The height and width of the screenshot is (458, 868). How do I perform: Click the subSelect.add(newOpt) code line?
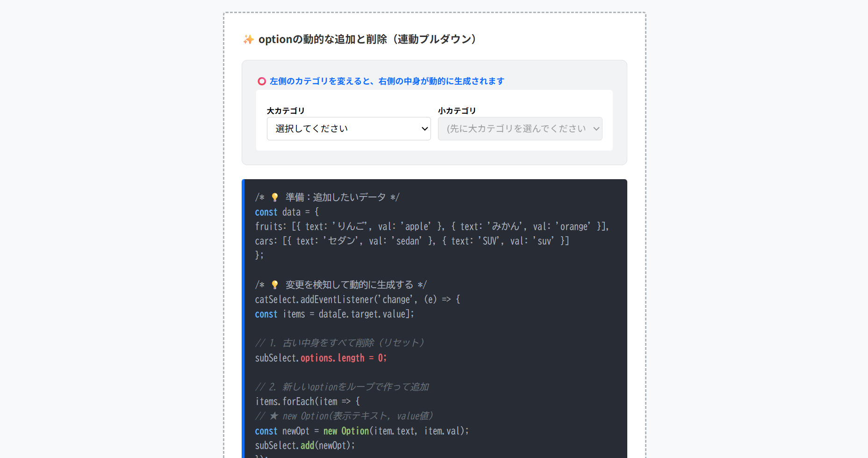[304, 445]
